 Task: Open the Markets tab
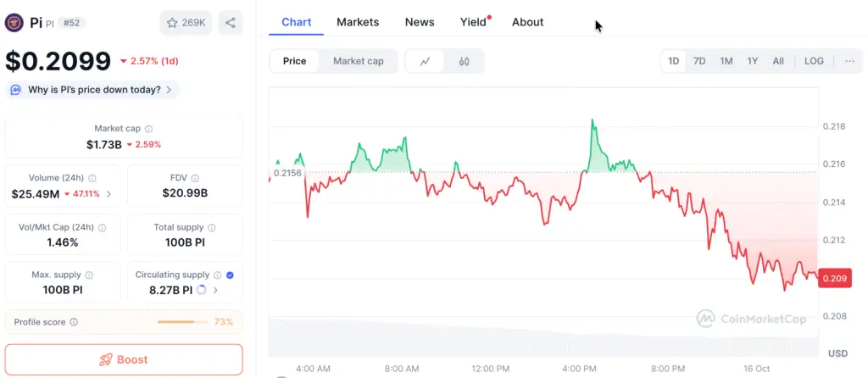tap(358, 22)
